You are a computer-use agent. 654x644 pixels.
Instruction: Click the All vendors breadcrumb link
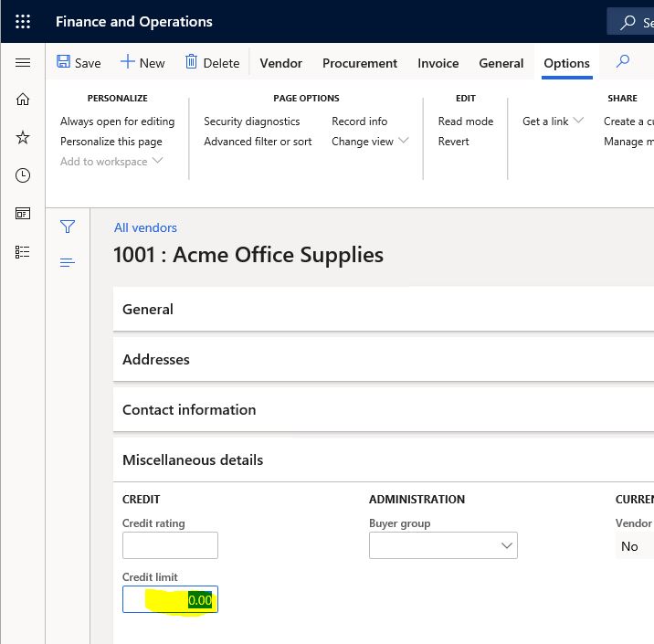click(x=145, y=227)
